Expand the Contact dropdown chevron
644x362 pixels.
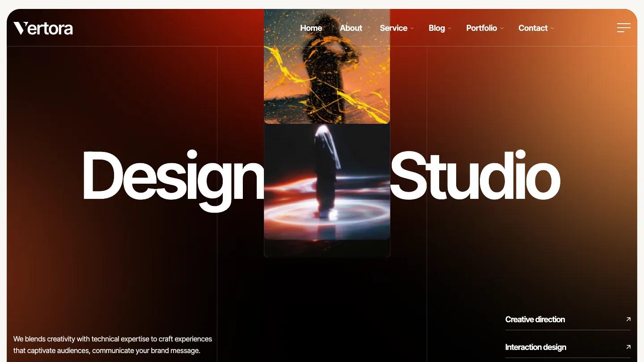[552, 28]
